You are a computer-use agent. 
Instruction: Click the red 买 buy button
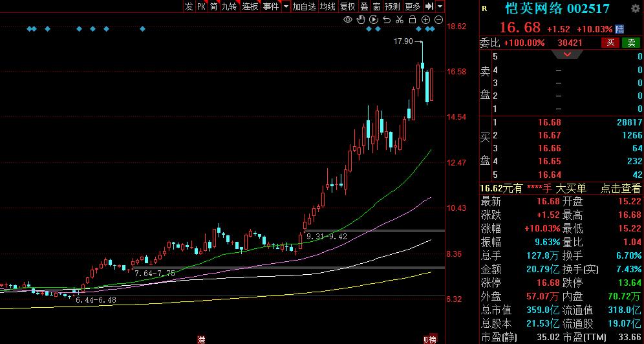611,43
